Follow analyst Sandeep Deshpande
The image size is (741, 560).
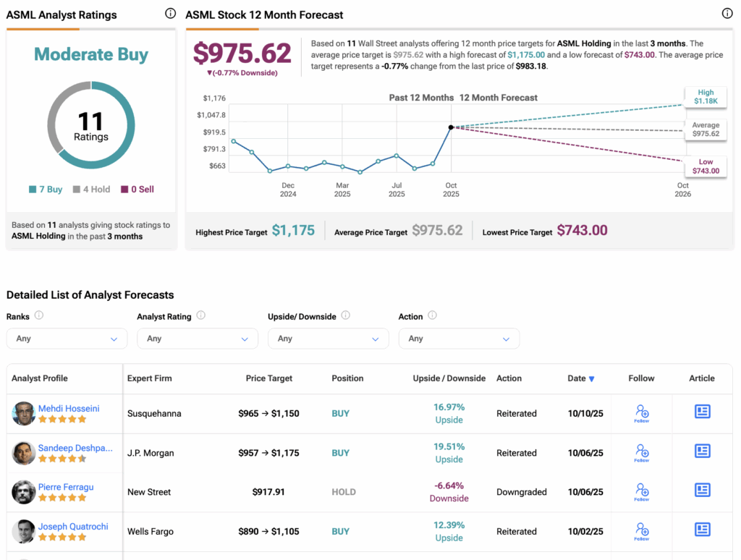641,453
